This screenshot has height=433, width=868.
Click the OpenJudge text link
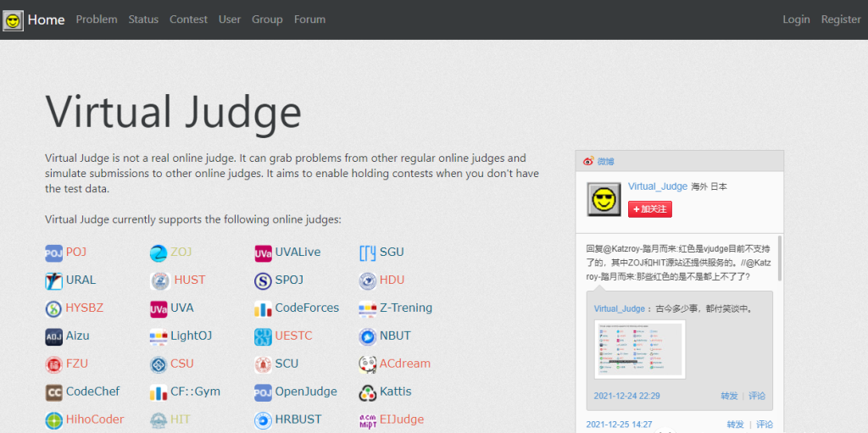click(x=306, y=391)
